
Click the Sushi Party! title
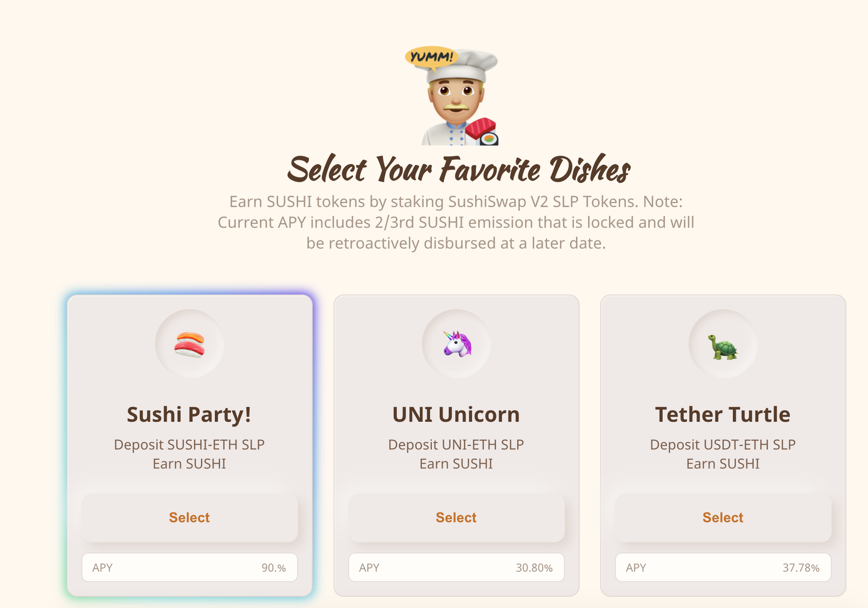[x=189, y=414]
